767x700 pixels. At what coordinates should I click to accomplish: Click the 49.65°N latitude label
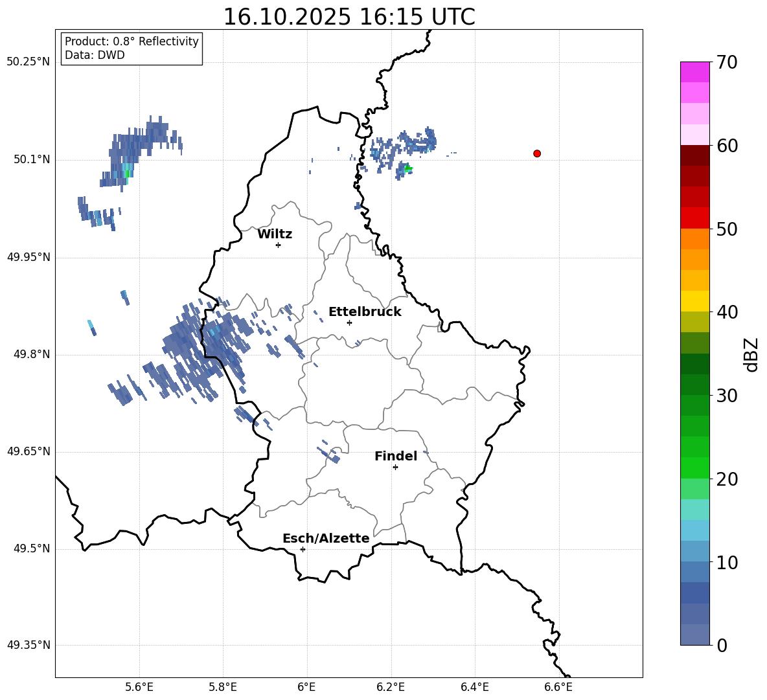[29, 451]
